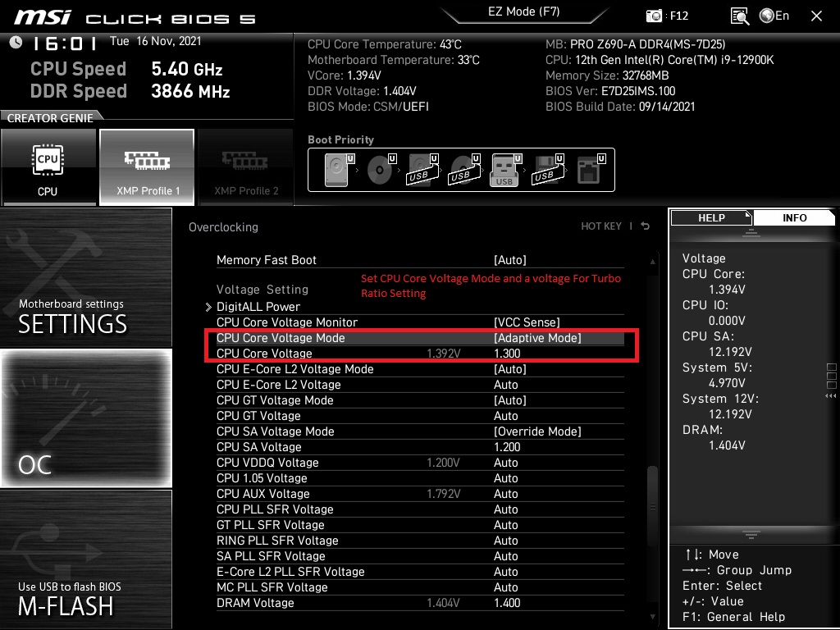Select the SA PLL SFR Voltage row

pos(420,555)
